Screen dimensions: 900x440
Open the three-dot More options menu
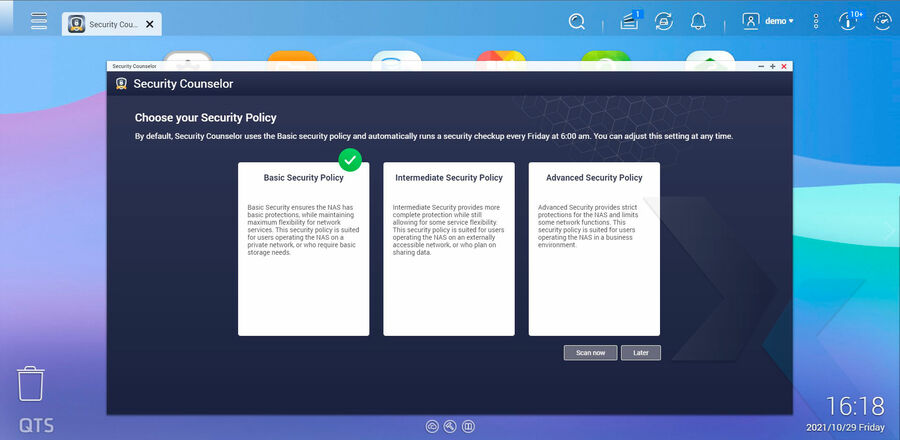coord(816,21)
